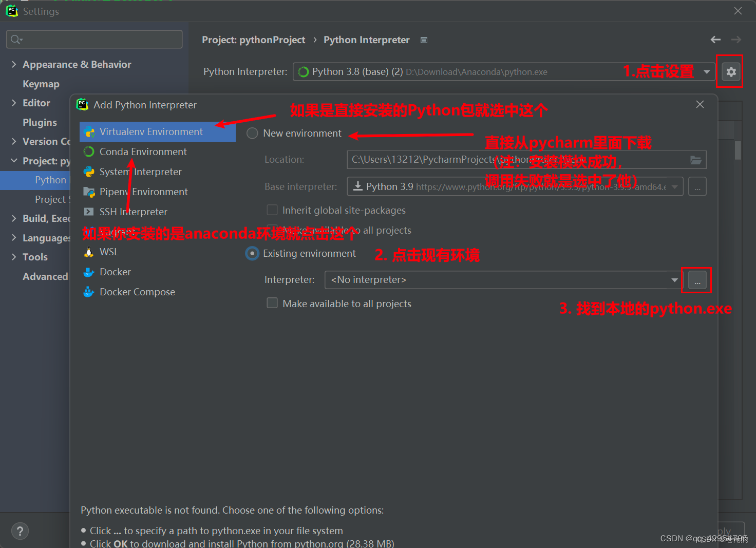Close the Add Python Interpreter dialog
The width and height of the screenshot is (756, 548).
pos(700,104)
